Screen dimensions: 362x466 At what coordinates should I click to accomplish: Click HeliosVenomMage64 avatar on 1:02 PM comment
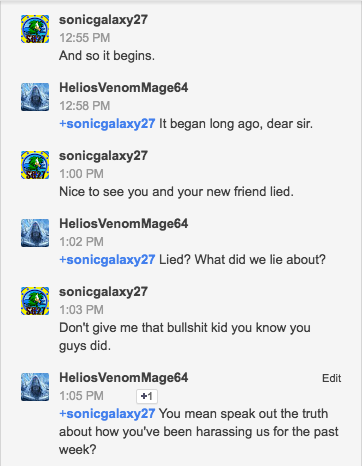click(35, 233)
